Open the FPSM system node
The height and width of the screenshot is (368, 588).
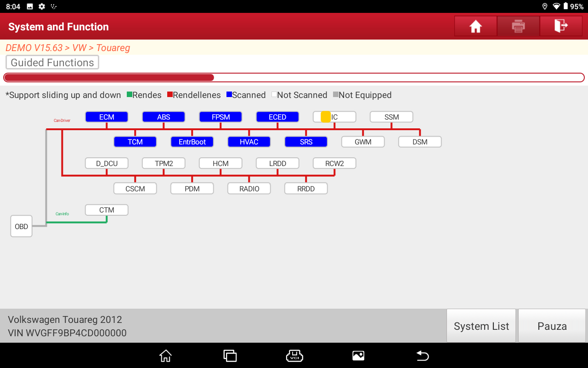(x=220, y=117)
